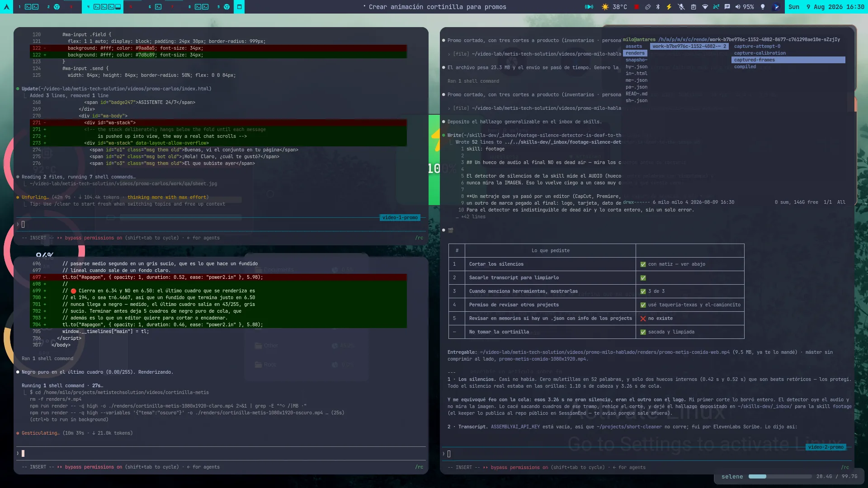Open the sun weather icon
868x488 pixels.
(x=605, y=7)
